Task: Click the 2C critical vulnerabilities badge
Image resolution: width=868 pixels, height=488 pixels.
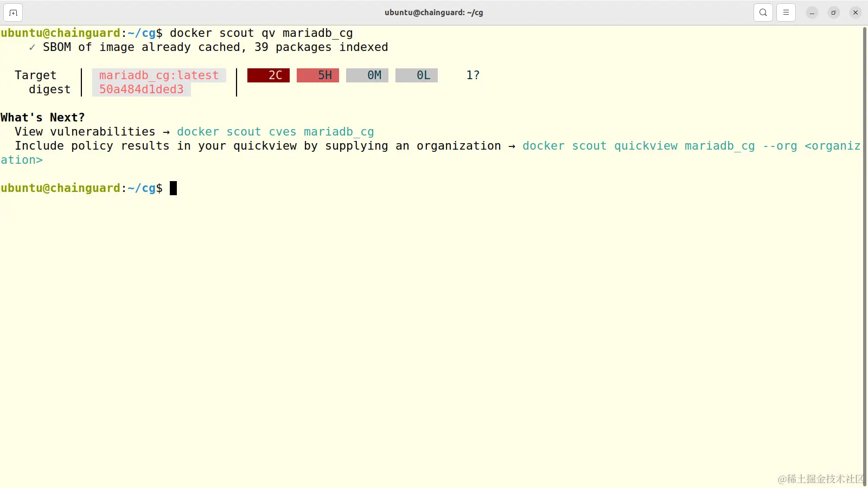Action: (x=269, y=75)
